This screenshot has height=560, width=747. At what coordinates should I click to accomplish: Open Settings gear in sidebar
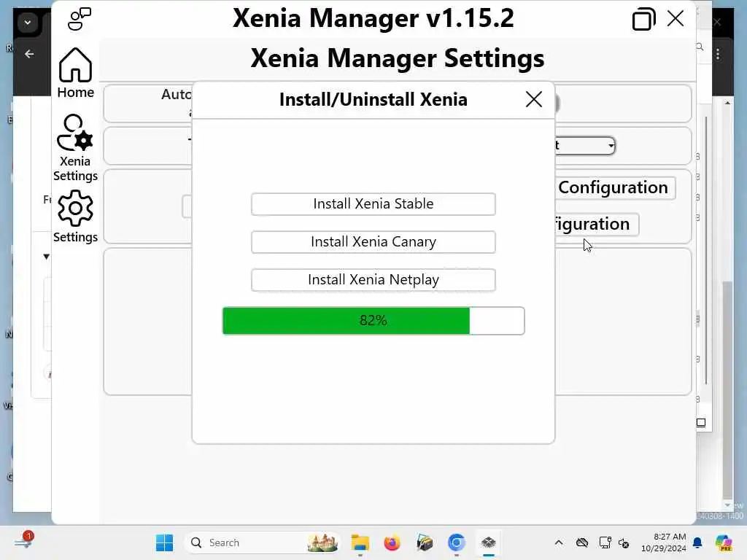pyautogui.click(x=75, y=217)
